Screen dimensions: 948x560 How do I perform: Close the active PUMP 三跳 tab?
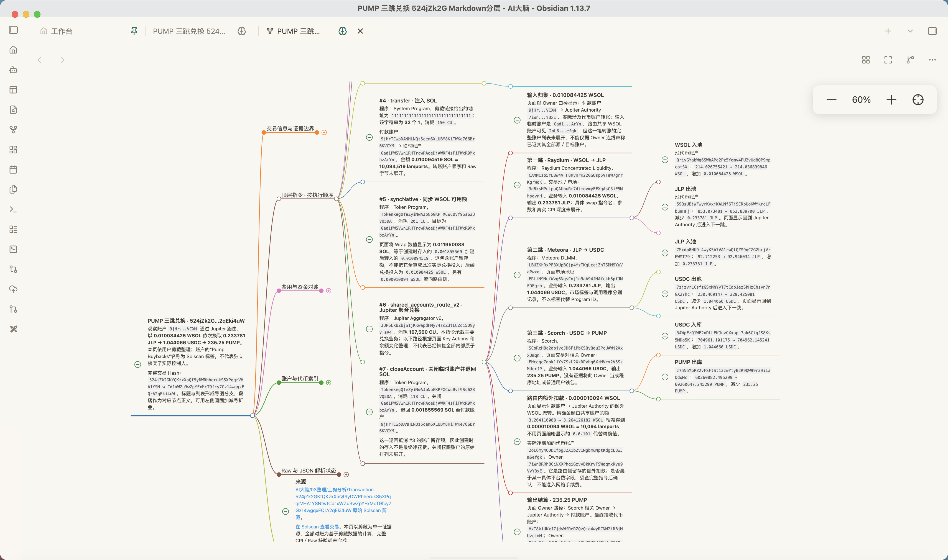pos(360,31)
